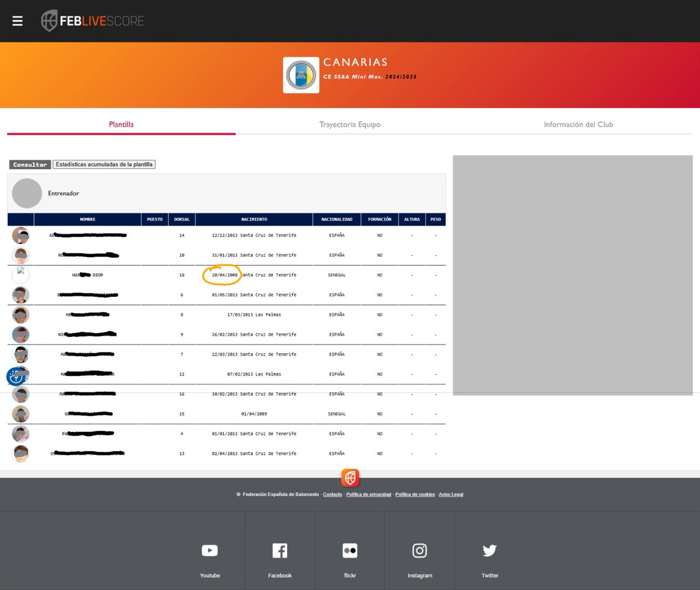Open the Youtube icon in footer
The height and width of the screenshot is (590, 700).
210,550
